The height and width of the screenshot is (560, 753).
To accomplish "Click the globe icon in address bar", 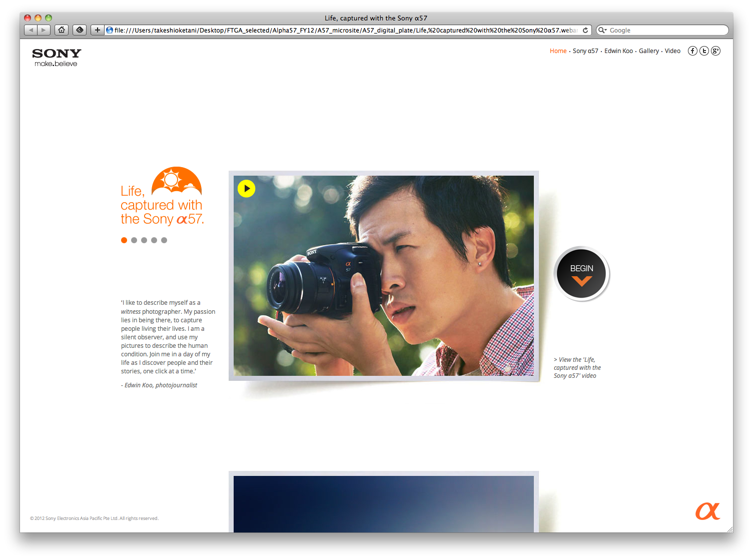I will [x=110, y=30].
